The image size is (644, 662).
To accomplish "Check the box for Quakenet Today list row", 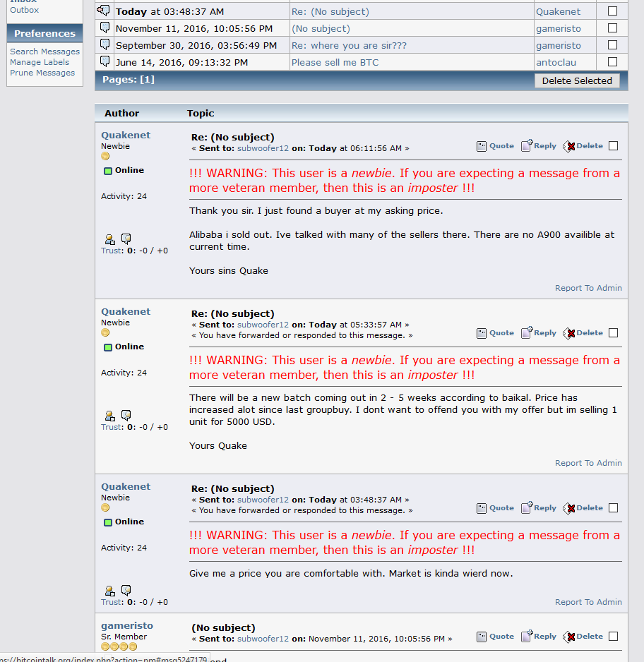I will [x=612, y=11].
